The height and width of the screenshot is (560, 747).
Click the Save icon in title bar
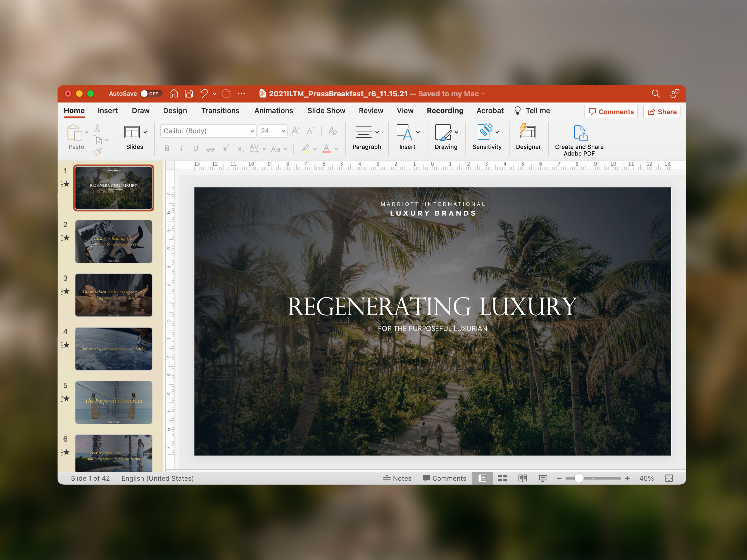click(189, 94)
